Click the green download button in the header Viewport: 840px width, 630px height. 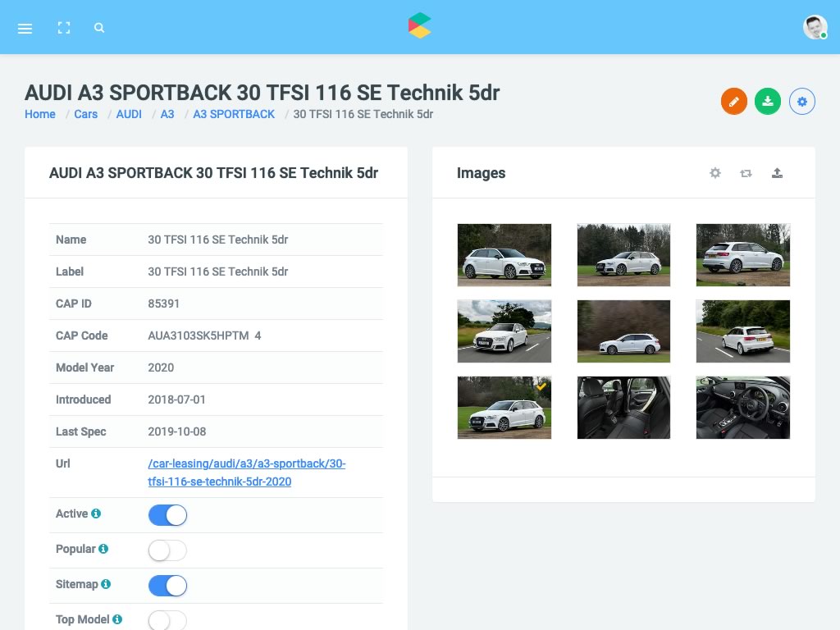tap(768, 101)
